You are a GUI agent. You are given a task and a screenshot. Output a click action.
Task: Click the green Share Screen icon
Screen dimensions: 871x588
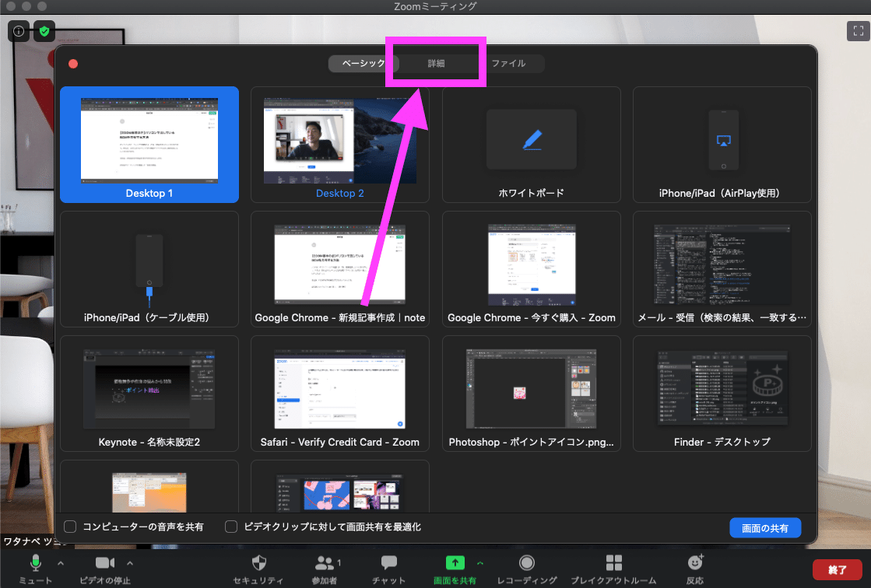[455, 562]
